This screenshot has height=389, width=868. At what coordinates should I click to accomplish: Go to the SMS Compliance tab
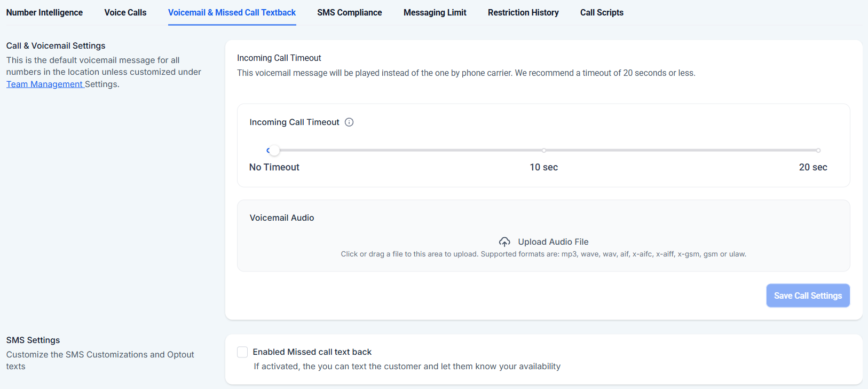point(350,12)
